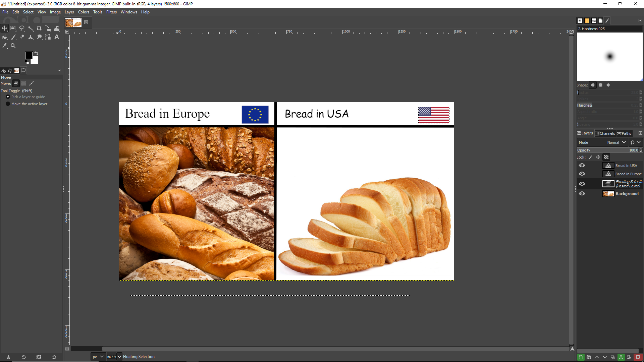Toggle the lock alpha channel option
644x362 pixels.
606,157
